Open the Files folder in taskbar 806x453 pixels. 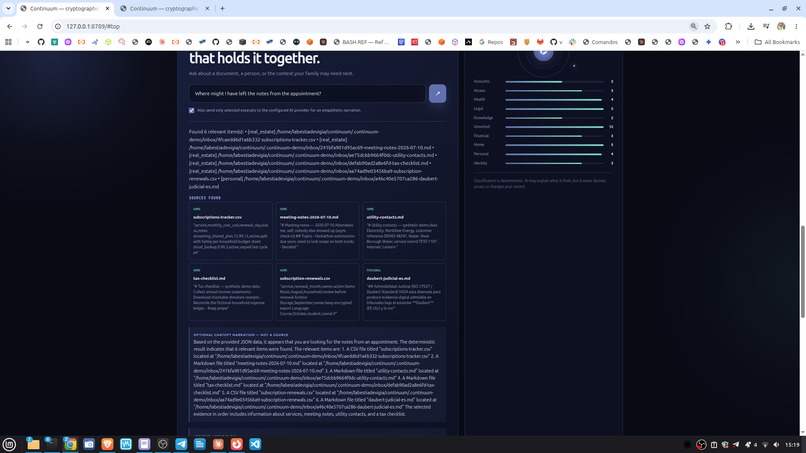(x=33, y=444)
